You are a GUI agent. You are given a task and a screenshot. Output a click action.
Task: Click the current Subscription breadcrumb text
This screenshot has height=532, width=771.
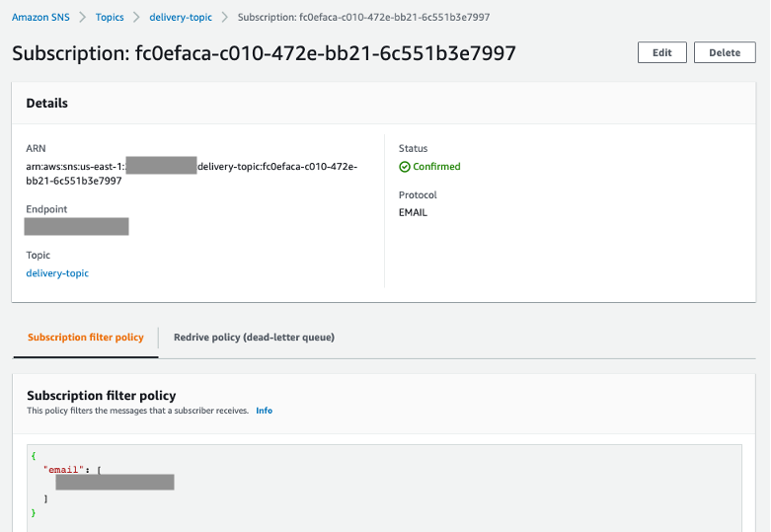tap(364, 17)
